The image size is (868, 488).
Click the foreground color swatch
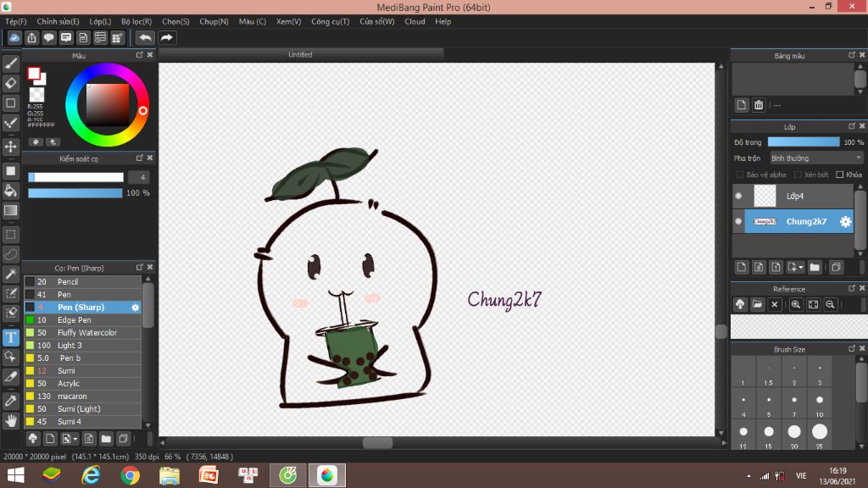pyautogui.click(x=34, y=73)
